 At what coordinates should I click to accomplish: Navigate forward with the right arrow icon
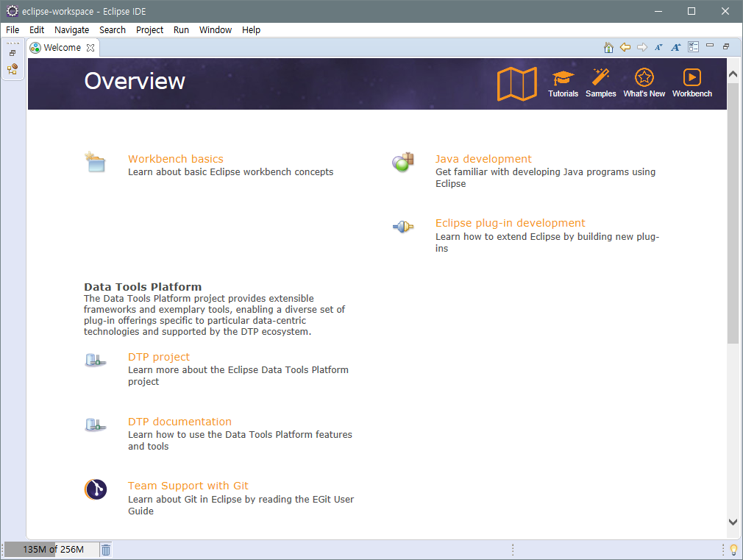(x=642, y=47)
